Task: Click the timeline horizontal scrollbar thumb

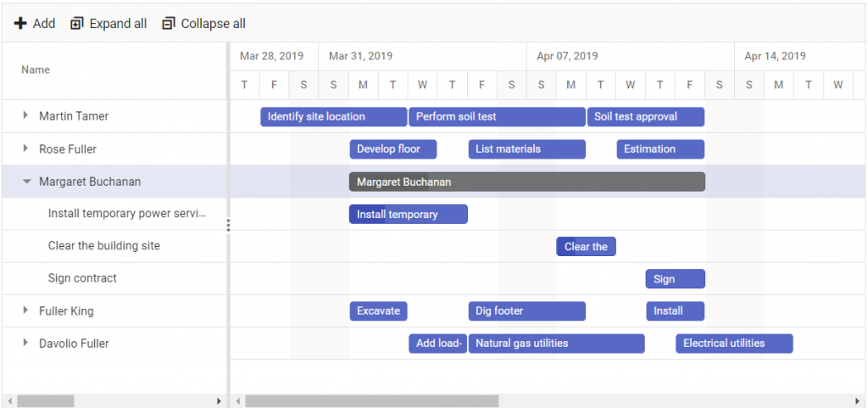Action: [372, 401]
